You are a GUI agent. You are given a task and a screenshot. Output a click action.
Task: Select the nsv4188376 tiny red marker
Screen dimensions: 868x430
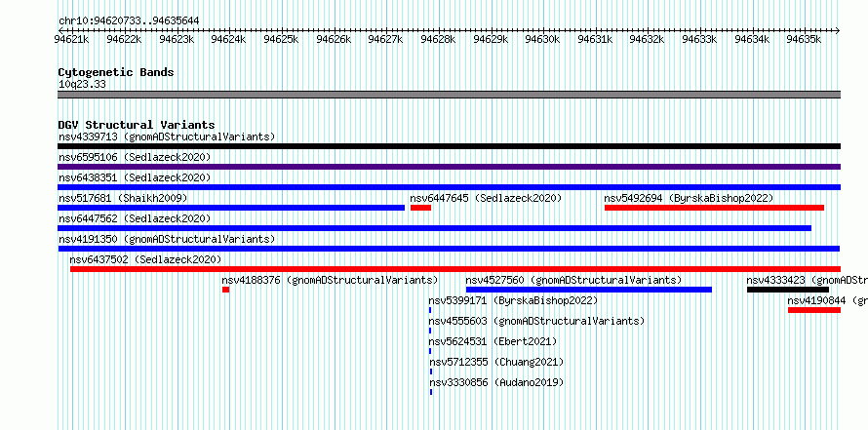[226, 290]
